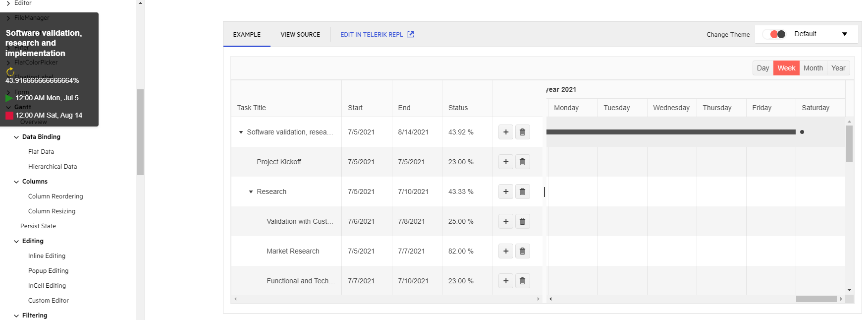Delete the Validation with Customers row
The height and width of the screenshot is (320, 868).
pos(522,221)
